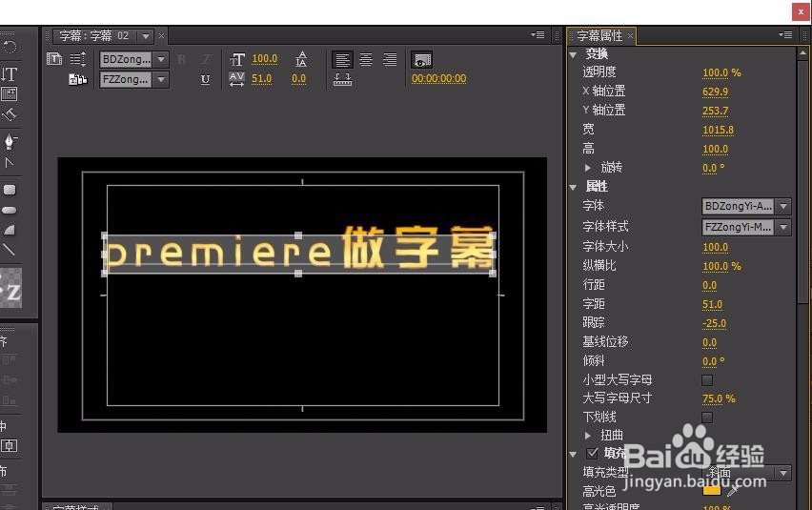Select the Arc shape tool
Viewport: 812px width, 510px height.
(x=10, y=230)
